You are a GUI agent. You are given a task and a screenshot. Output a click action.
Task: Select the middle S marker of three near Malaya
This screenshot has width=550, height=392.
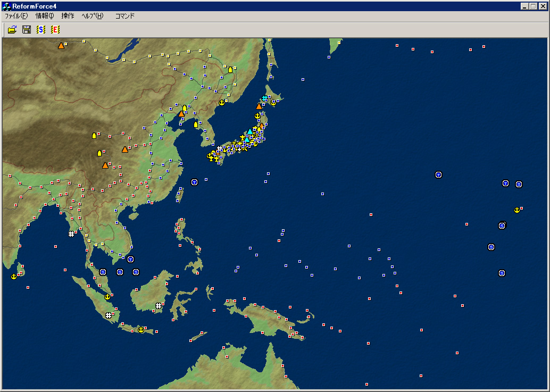tap(120, 272)
